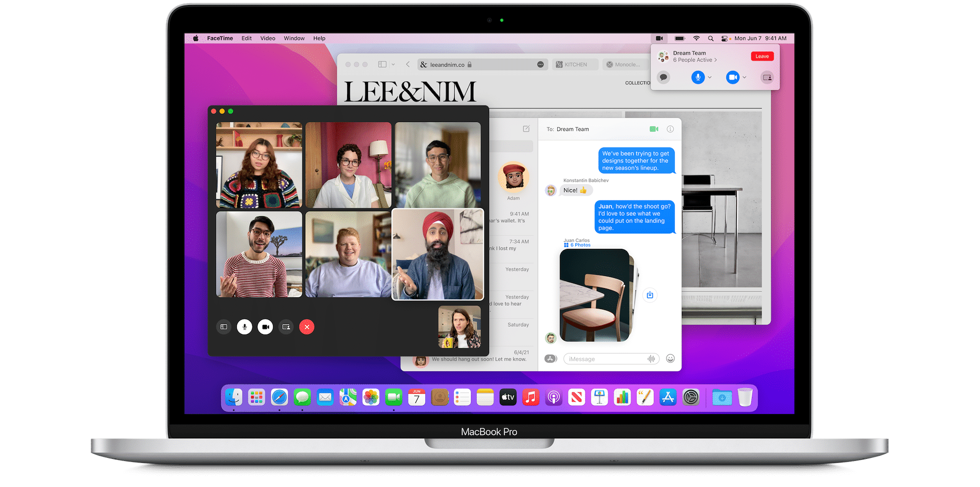Viewport: 980px width, 487px height.
Task: Open System Preferences in the Dock
Action: click(691, 397)
